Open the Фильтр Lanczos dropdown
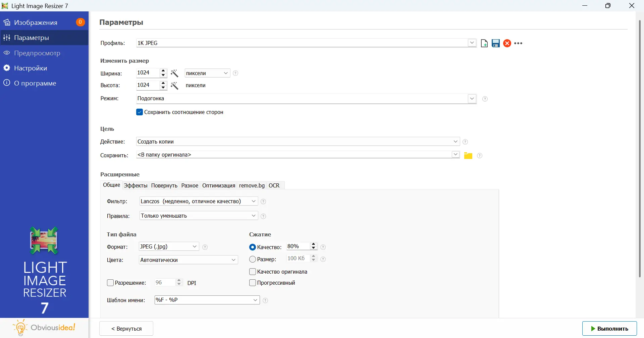Screen dimensions: 644x338 pyautogui.click(x=254, y=201)
